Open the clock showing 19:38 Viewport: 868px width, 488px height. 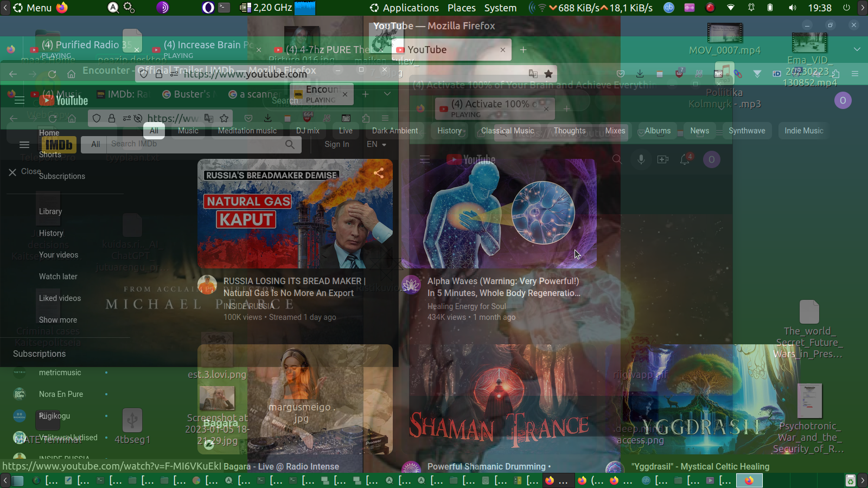click(820, 8)
